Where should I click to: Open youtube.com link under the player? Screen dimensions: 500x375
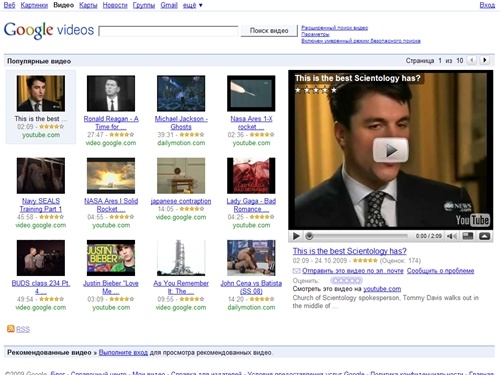pyautogui.click(x=382, y=289)
